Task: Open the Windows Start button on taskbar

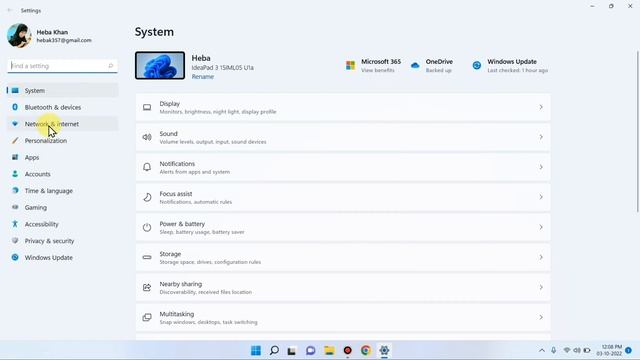Action: pyautogui.click(x=256, y=350)
